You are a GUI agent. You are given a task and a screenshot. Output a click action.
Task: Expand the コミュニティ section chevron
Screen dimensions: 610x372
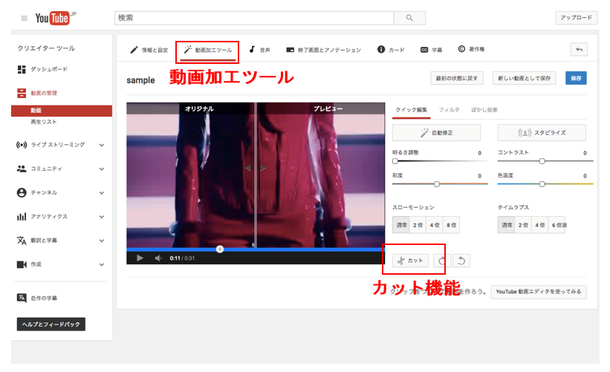point(102,169)
